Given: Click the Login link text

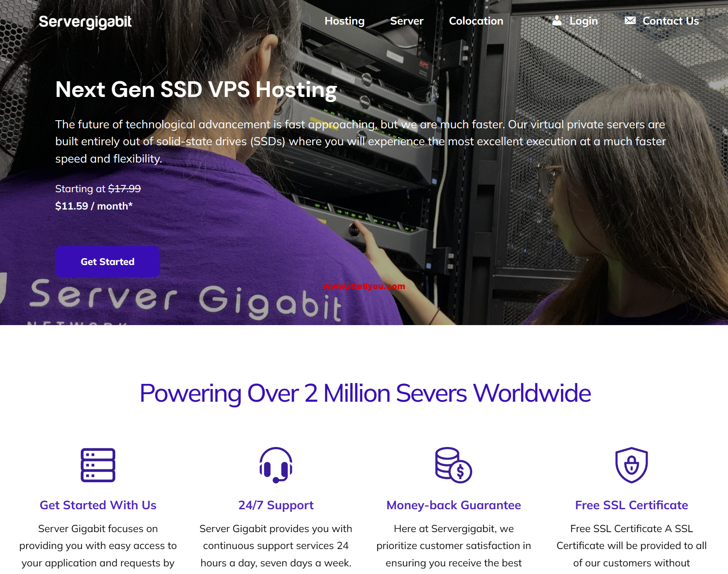Looking at the screenshot, I should (x=584, y=21).
